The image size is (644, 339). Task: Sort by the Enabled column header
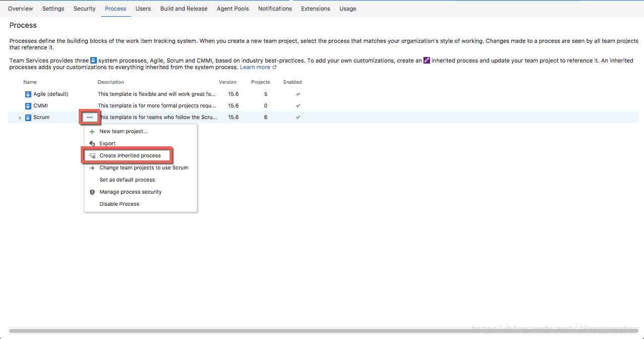[x=293, y=82]
